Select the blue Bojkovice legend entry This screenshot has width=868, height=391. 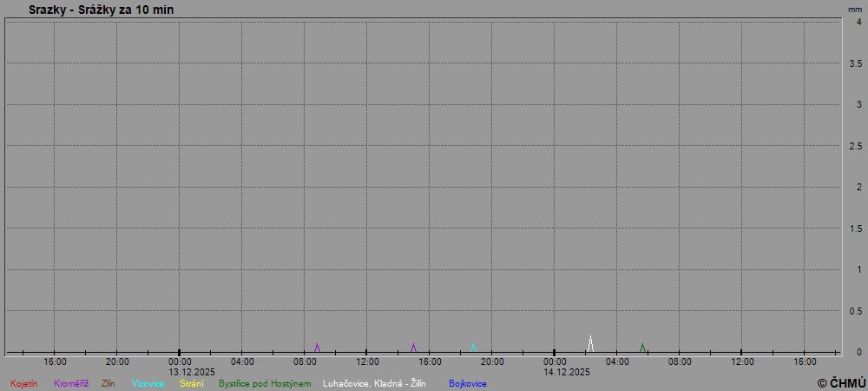468,383
